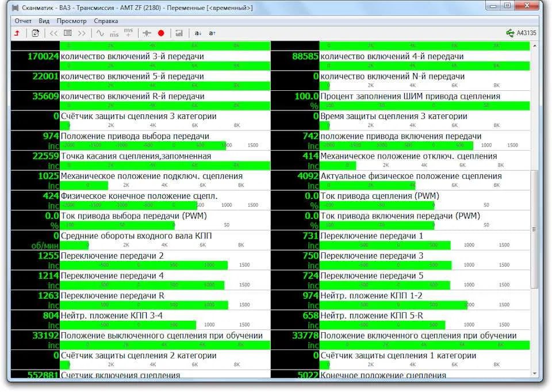Click the ms plus interval icon
Screen dimensions: 552x392
pyautogui.click(x=128, y=33)
